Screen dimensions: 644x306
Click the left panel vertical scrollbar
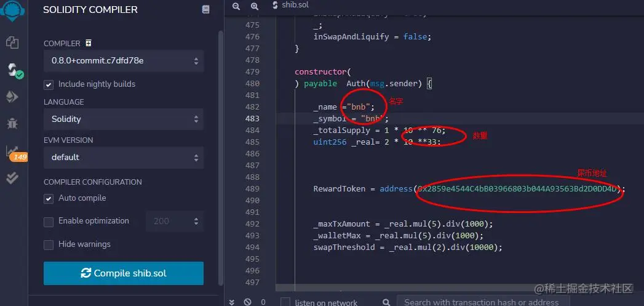tap(221, 158)
